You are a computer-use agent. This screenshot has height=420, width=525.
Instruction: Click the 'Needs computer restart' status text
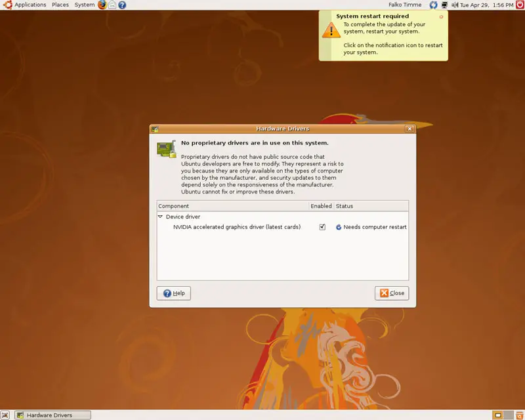(375, 227)
